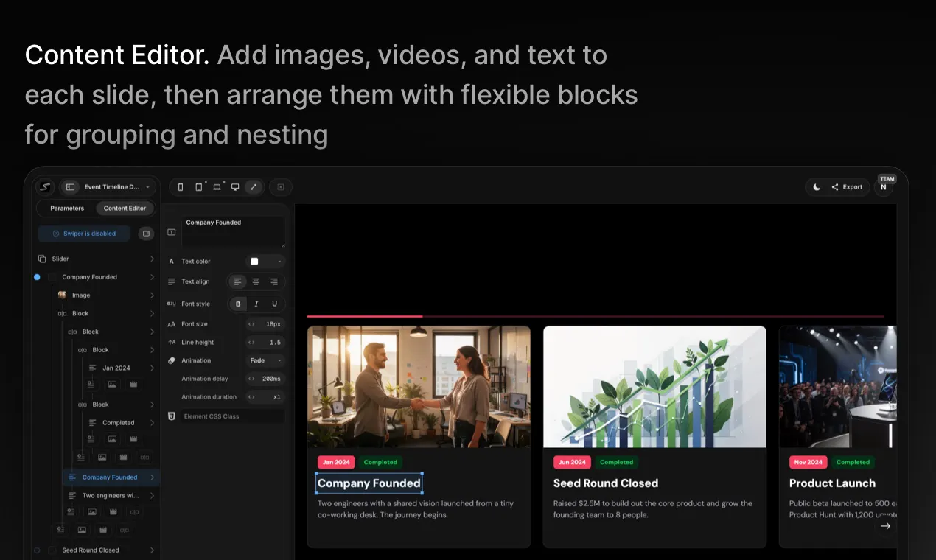Toggle underline font style
The image size is (936, 560).
coord(275,304)
